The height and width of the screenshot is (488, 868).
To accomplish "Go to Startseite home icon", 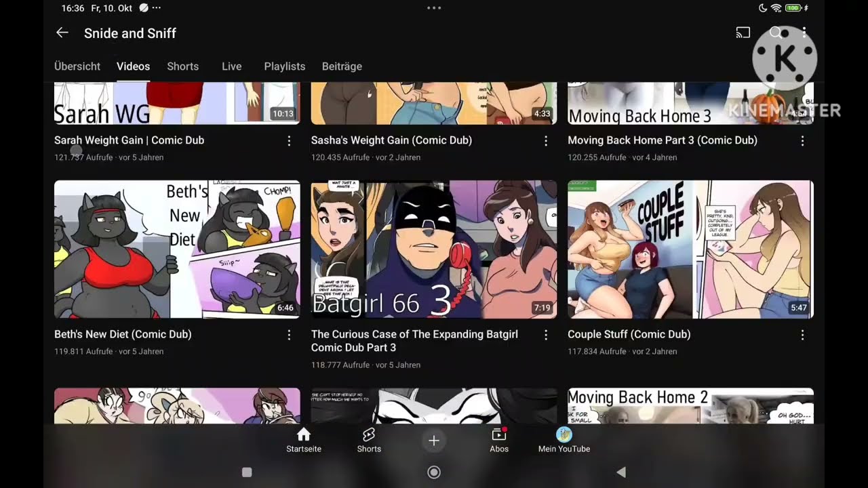I will [304, 440].
